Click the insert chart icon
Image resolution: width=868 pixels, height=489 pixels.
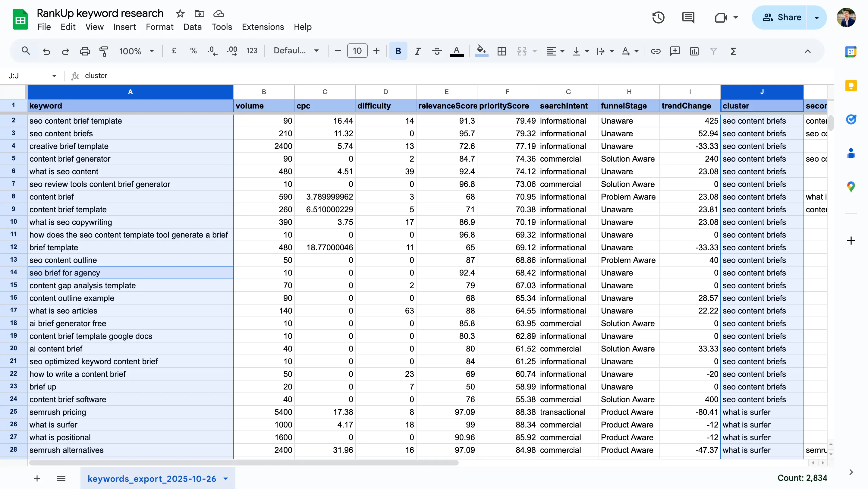pyautogui.click(x=694, y=51)
